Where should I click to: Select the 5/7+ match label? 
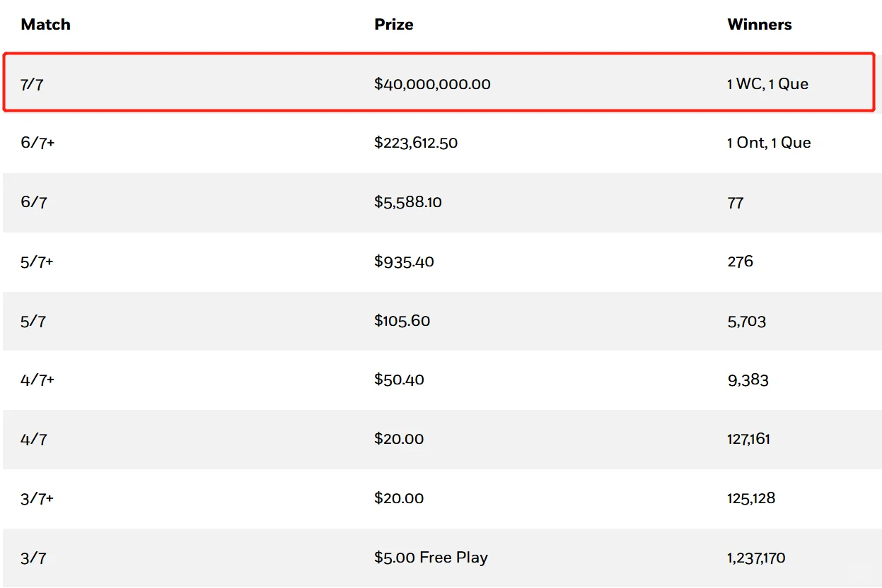pos(37,261)
